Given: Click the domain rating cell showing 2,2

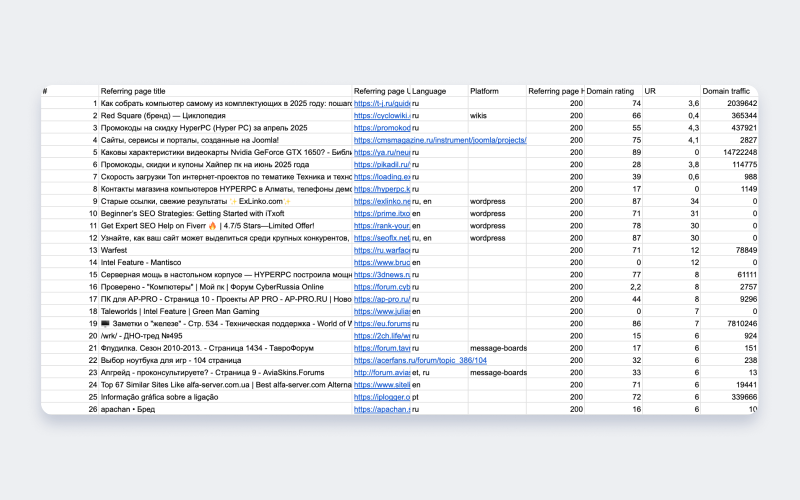Looking at the screenshot, I should tap(613, 287).
